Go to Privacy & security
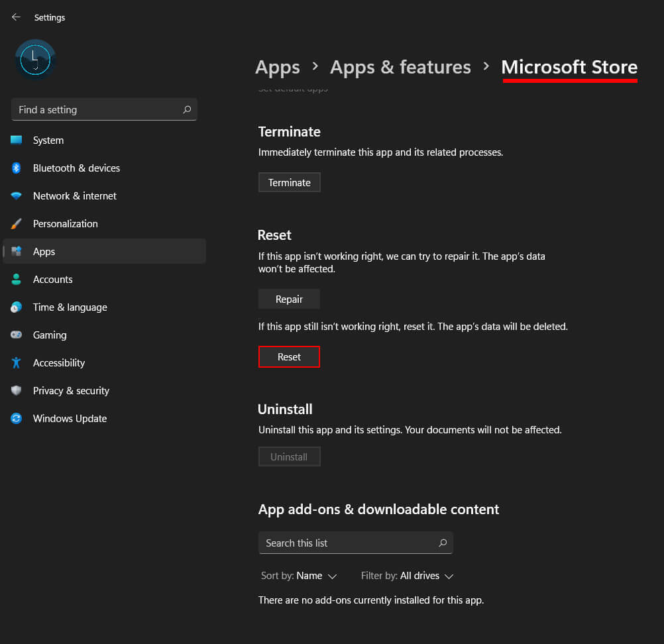The height and width of the screenshot is (644, 664). coord(104,390)
